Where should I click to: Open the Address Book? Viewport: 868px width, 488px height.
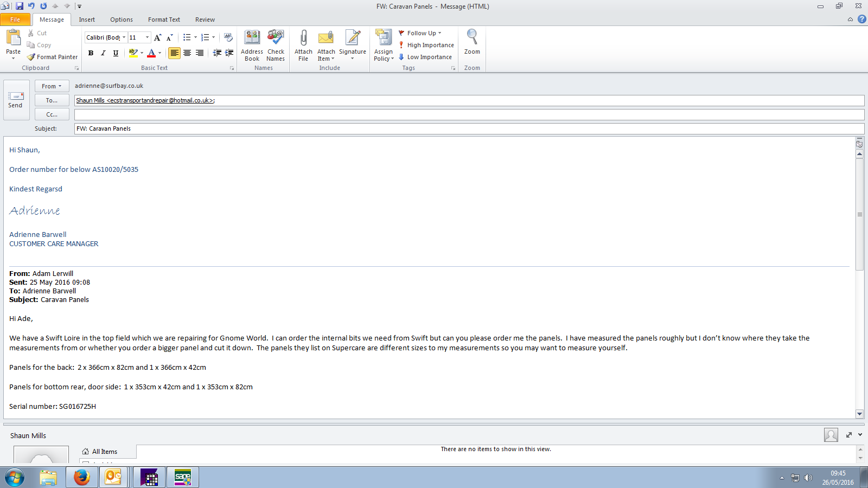[252, 46]
